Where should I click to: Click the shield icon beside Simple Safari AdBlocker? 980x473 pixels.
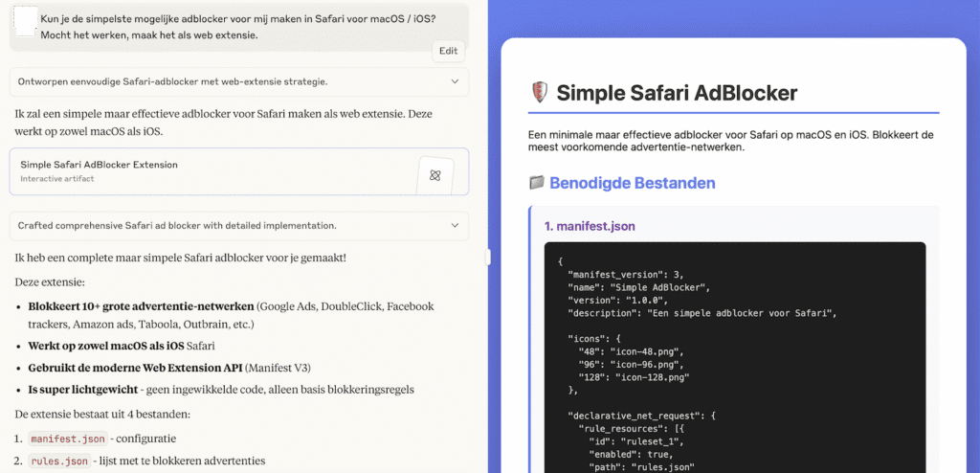tap(539, 93)
